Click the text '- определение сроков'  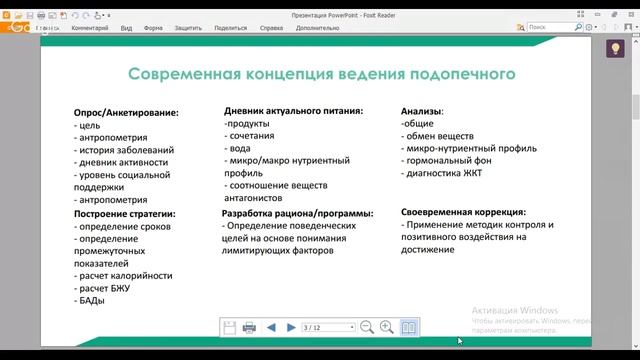coord(122,227)
